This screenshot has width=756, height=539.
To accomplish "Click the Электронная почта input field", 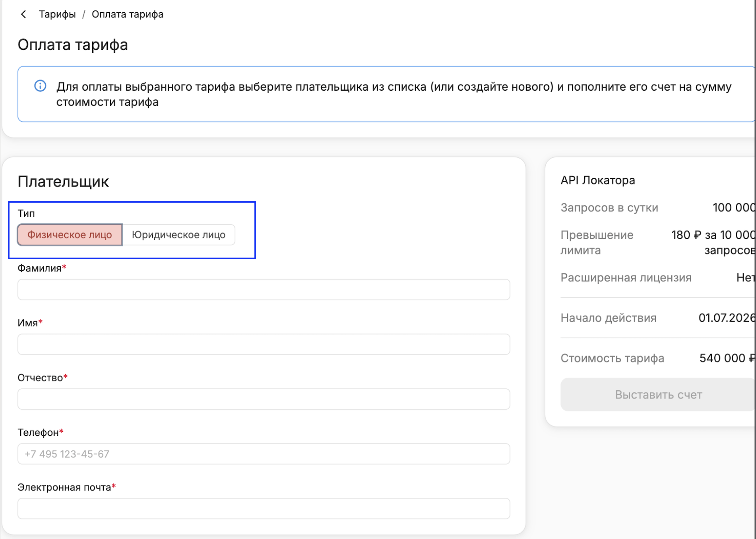I will tap(264, 509).
